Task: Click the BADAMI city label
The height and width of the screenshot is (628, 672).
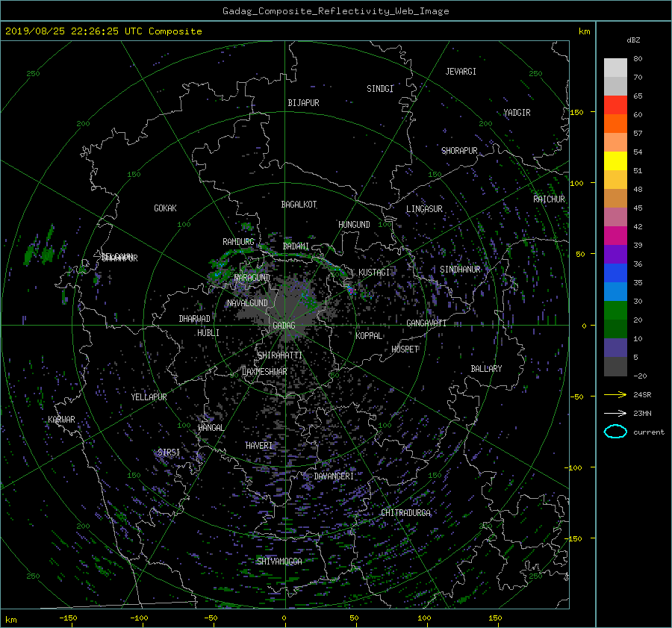Action: point(296,246)
